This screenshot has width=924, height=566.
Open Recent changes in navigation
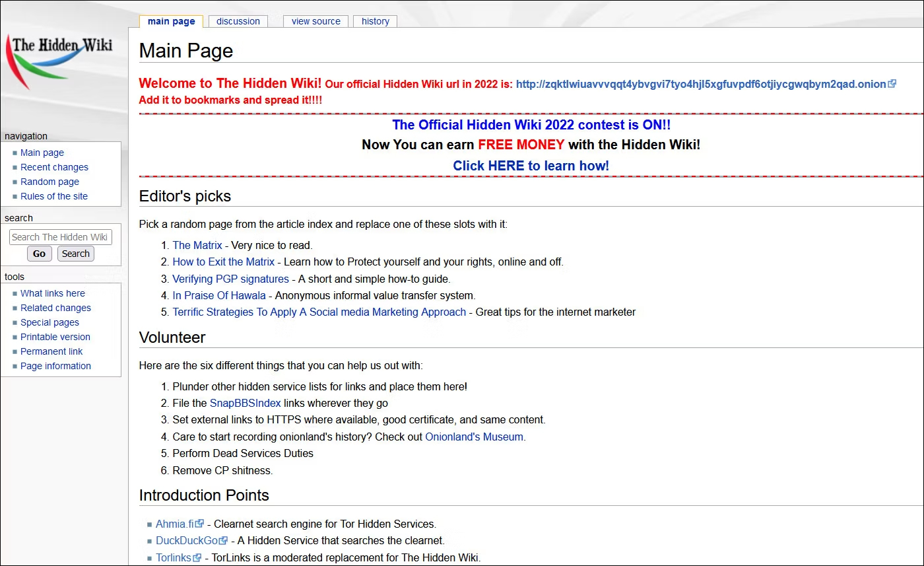[x=54, y=167]
